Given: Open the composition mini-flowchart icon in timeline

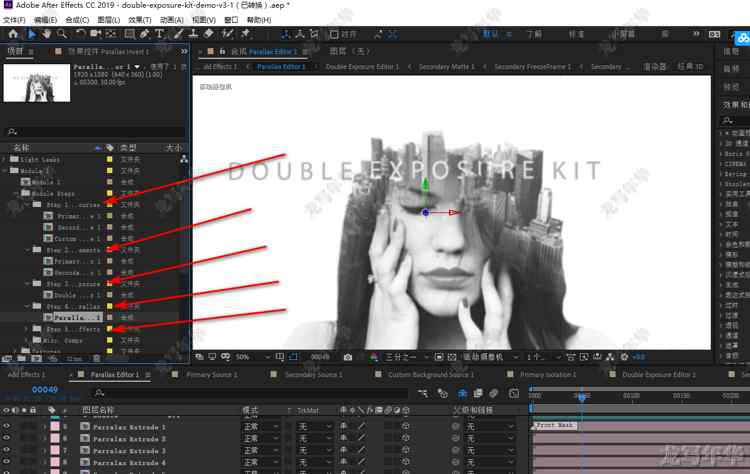Looking at the screenshot, I should point(423,393).
